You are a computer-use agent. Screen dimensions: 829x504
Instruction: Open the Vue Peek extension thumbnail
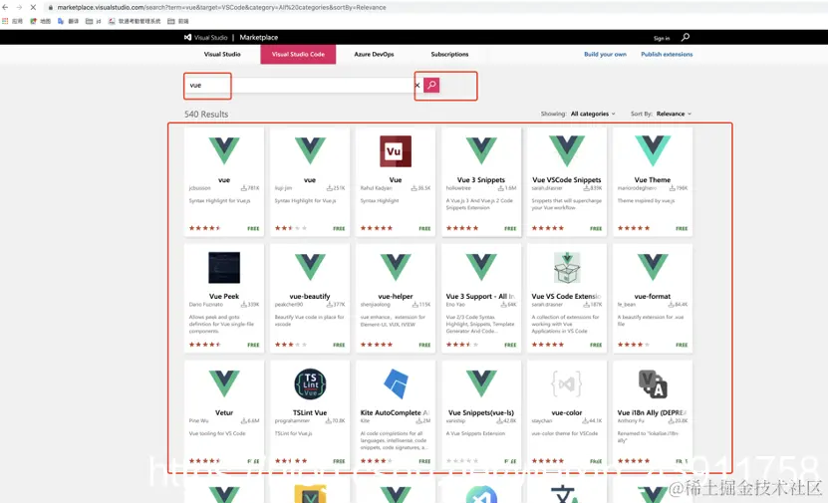(224, 267)
